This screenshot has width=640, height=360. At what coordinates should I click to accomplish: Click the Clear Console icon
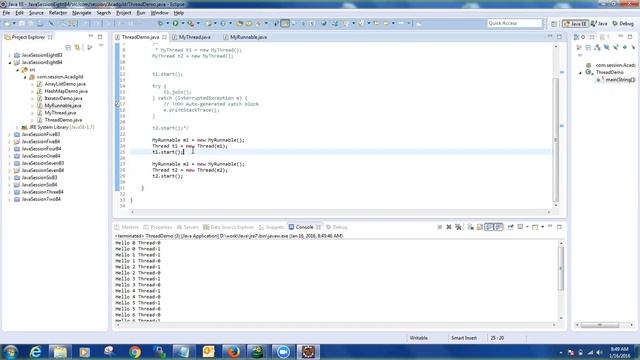pyautogui.click(x=471, y=227)
